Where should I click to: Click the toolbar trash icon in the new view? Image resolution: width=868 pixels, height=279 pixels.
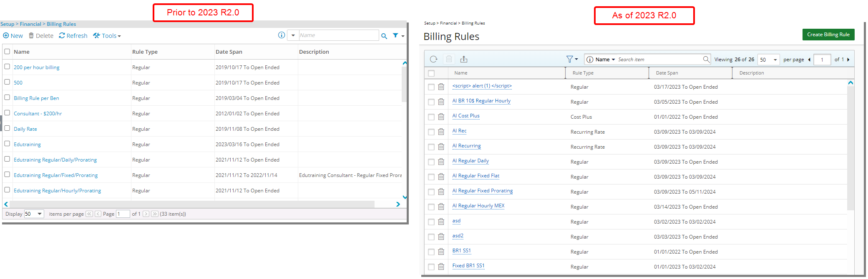(449, 59)
